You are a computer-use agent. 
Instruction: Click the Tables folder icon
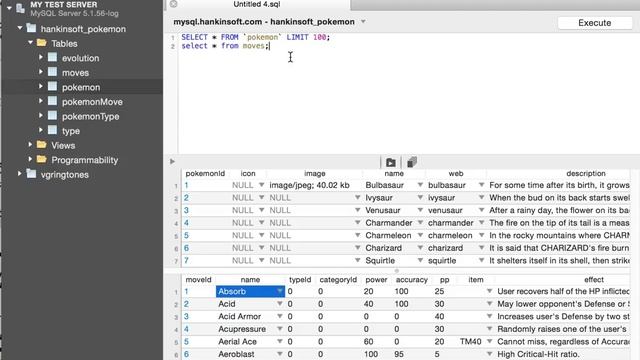coord(42,42)
